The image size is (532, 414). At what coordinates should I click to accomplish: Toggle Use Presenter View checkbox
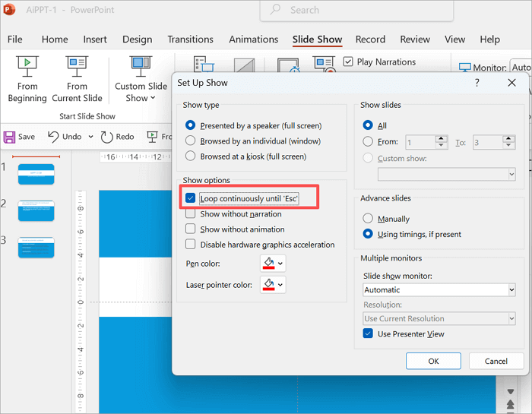[x=368, y=333]
